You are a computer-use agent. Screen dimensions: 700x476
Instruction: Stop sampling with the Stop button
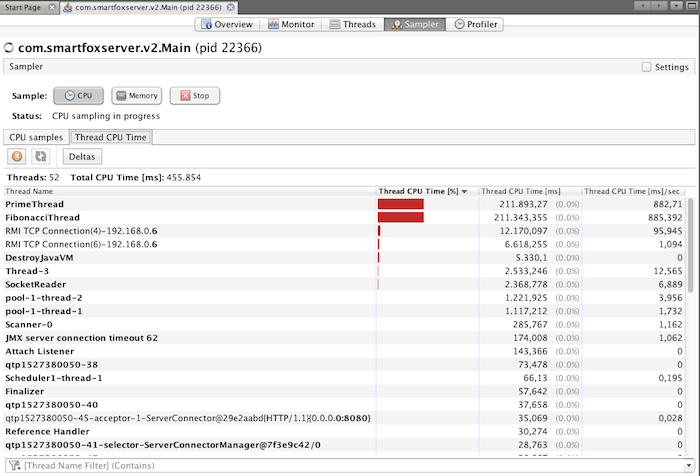[x=195, y=96]
